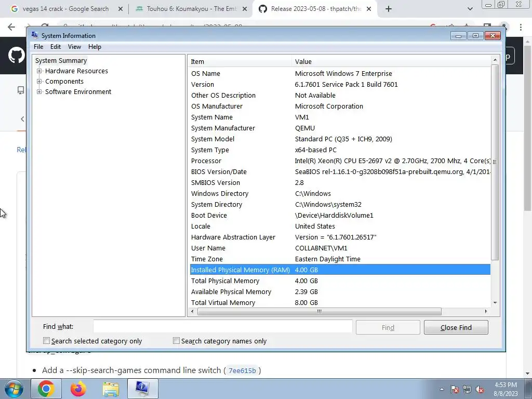Image resolution: width=532 pixels, height=399 pixels.
Task: Select Components category
Action: pyautogui.click(x=64, y=82)
